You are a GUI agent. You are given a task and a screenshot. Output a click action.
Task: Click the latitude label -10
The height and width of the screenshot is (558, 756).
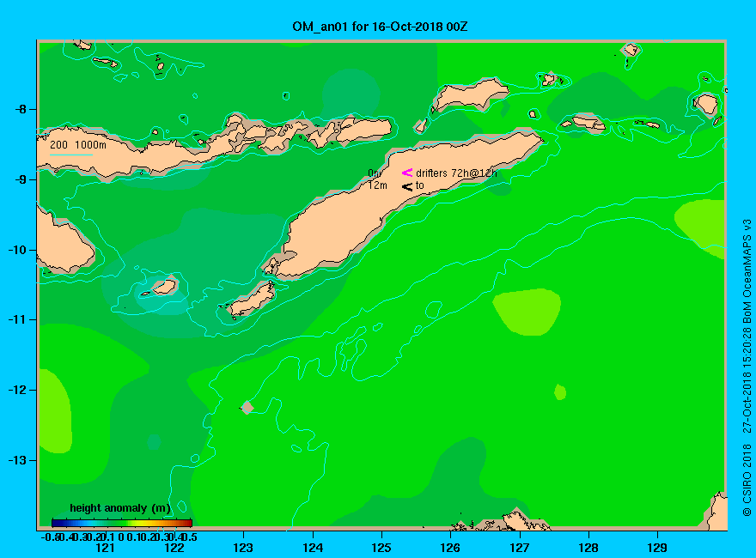[17, 250]
